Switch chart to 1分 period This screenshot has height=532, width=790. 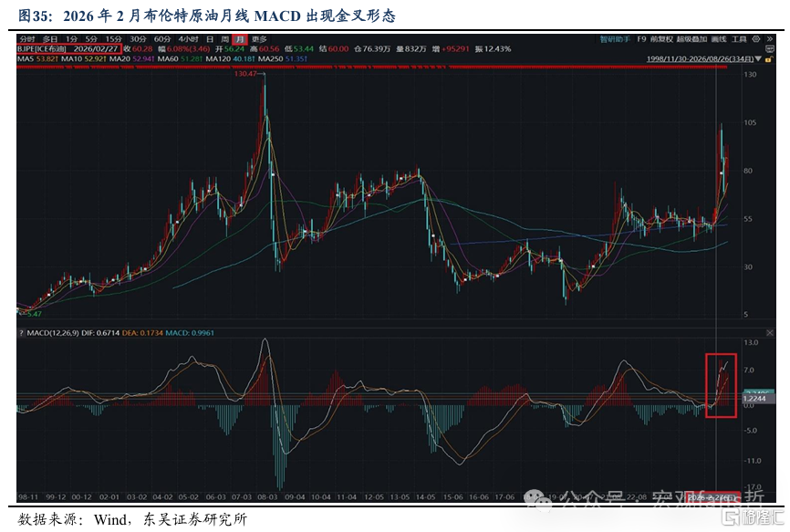(71, 39)
